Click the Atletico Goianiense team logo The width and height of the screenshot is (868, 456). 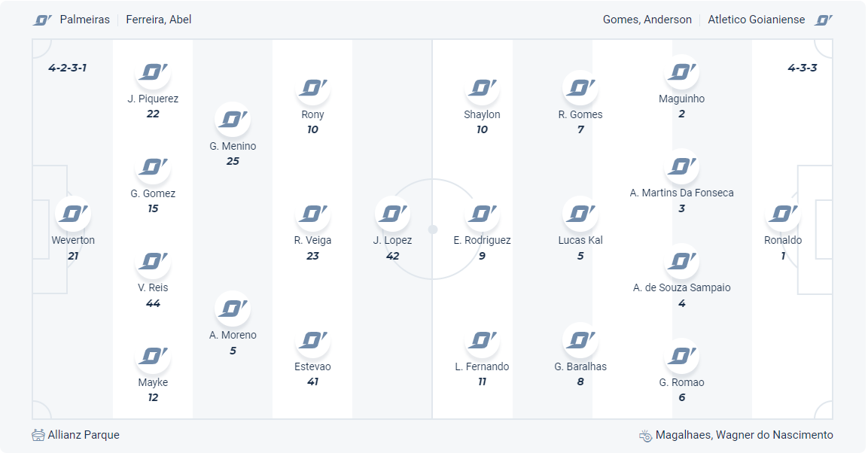824,20
